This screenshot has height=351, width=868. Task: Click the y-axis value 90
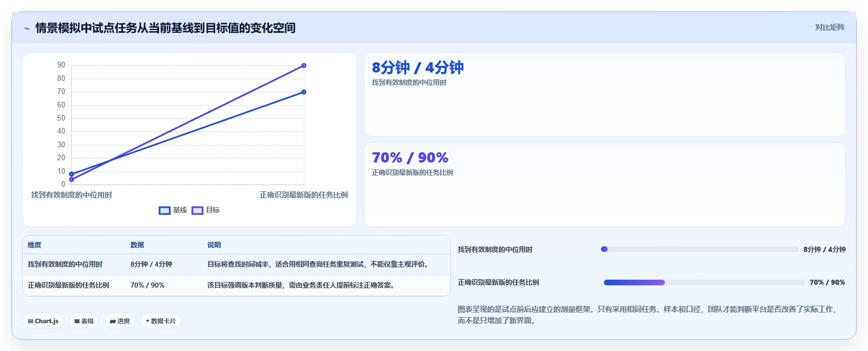coord(61,65)
